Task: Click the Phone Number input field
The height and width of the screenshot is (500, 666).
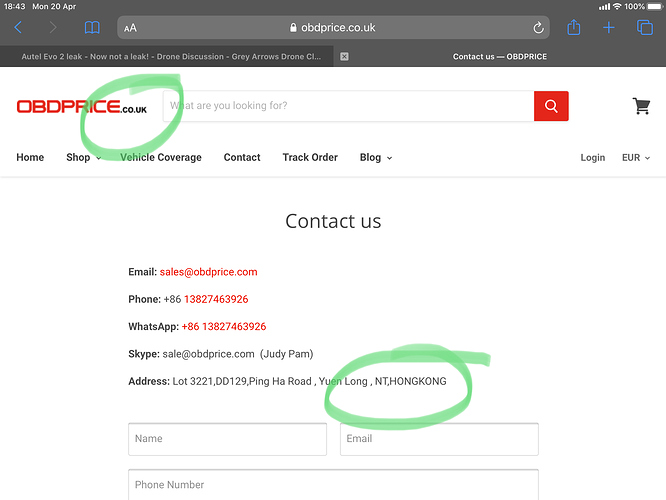Action: point(333,485)
